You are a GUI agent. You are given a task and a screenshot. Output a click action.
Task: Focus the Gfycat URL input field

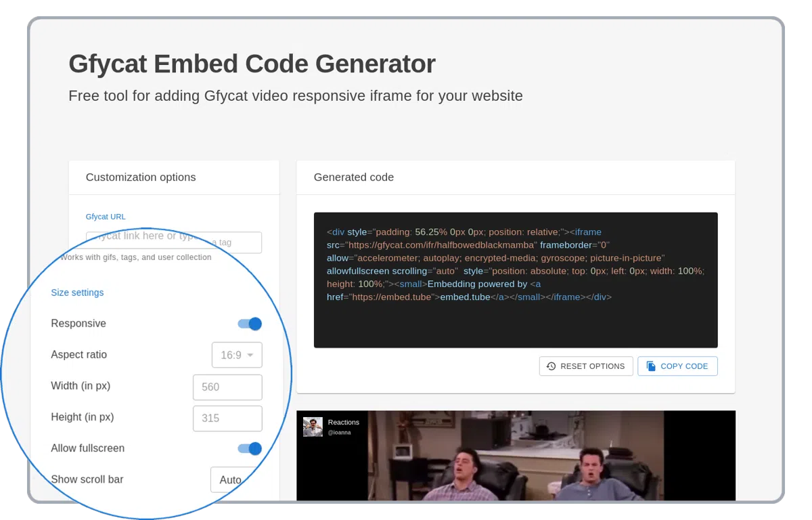[173, 242]
